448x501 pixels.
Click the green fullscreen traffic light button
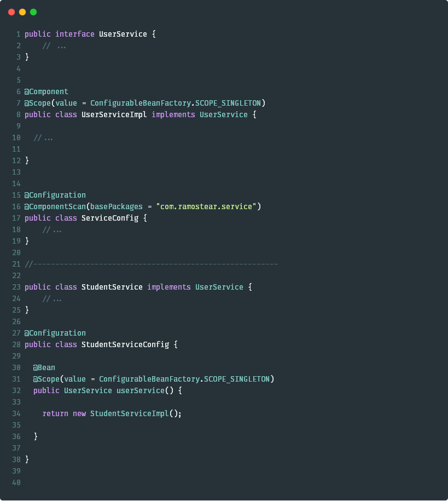[x=32, y=11]
